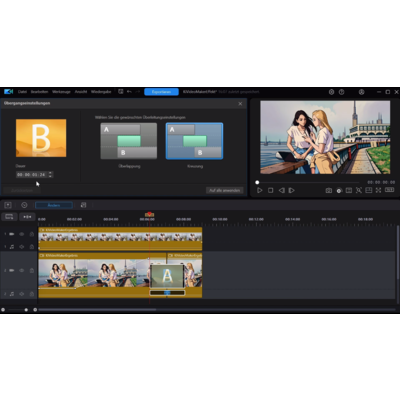Mute audio track 2

22,294
